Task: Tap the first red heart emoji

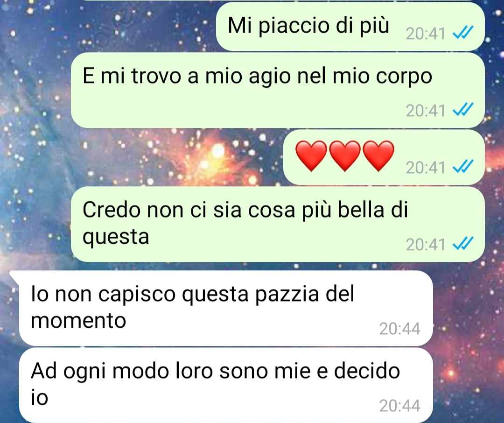Action: click(311, 155)
